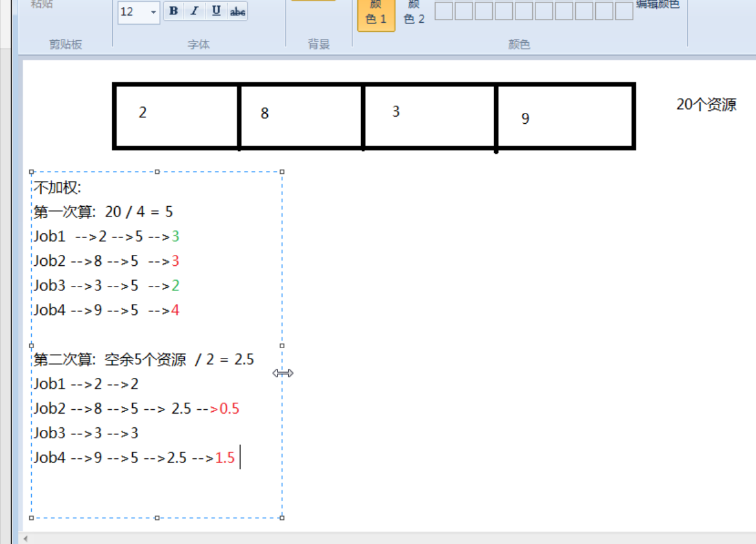Click the text box's right-middle resize handle
The image size is (756, 544).
(x=282, y=346)
